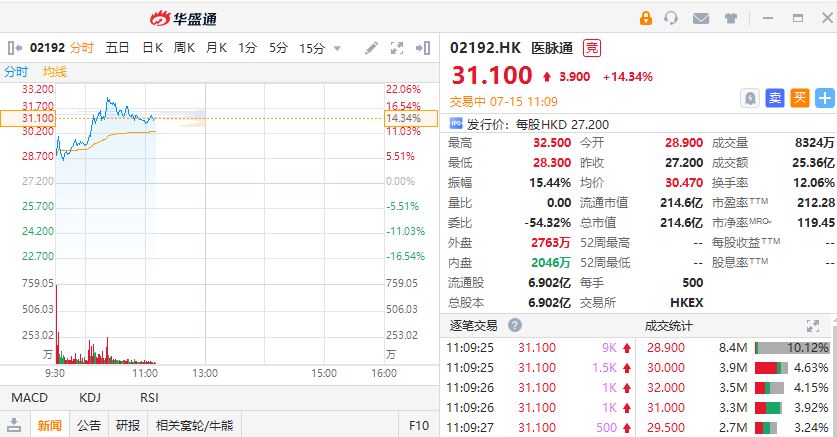Open the skin theme shirt icon
This screenshot has width=837, height=437.
(x=729, y=18)
